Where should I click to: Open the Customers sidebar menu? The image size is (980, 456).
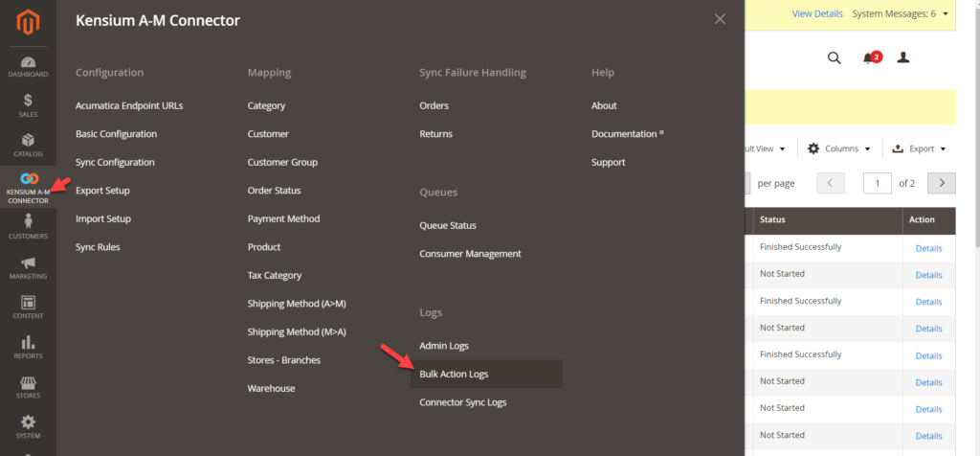click(x=28, y=227)
